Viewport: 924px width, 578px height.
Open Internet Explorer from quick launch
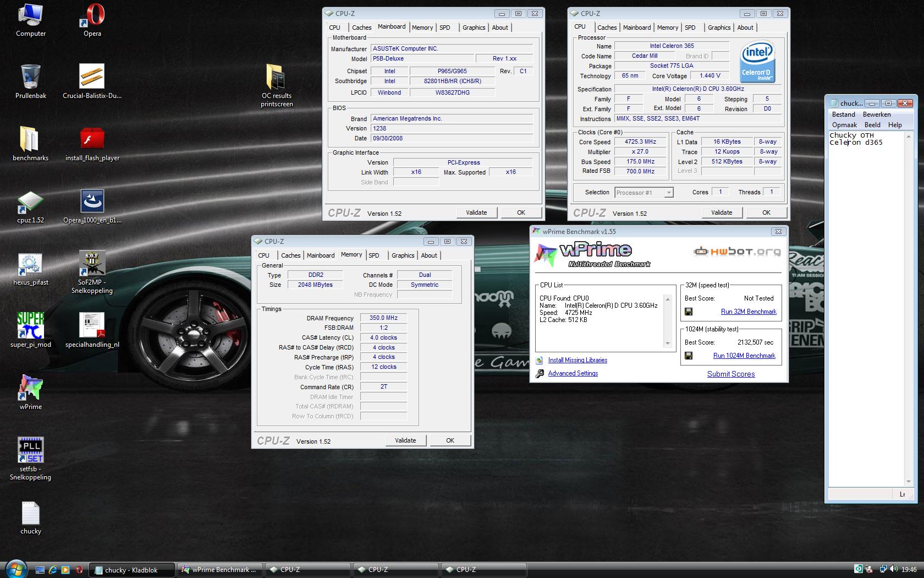click(x=53, y=570)
